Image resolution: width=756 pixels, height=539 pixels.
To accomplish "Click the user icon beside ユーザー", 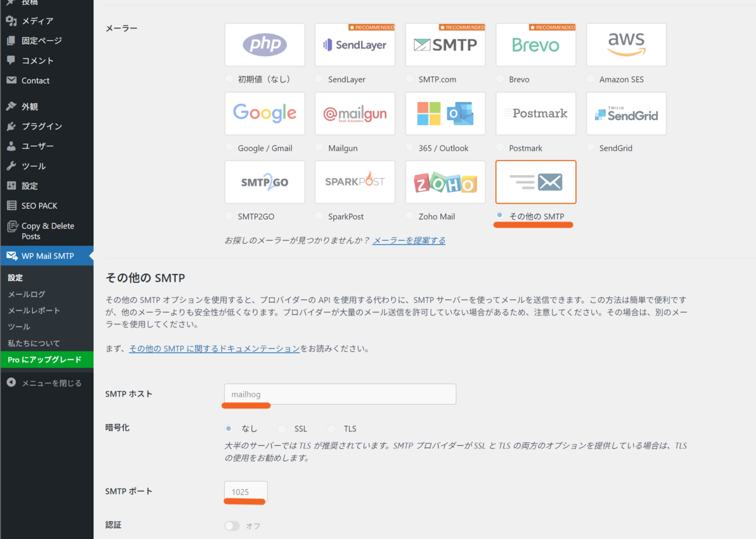I will click(x=11, y=146).
